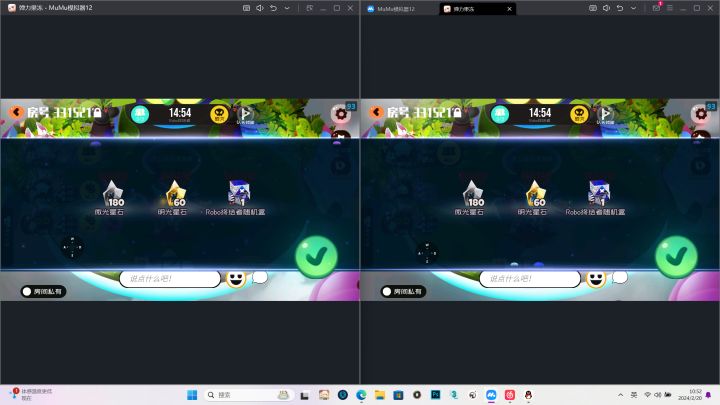
Task: Click undo back arrow in right emulator titlebar
Action: (x=620, y=8)
